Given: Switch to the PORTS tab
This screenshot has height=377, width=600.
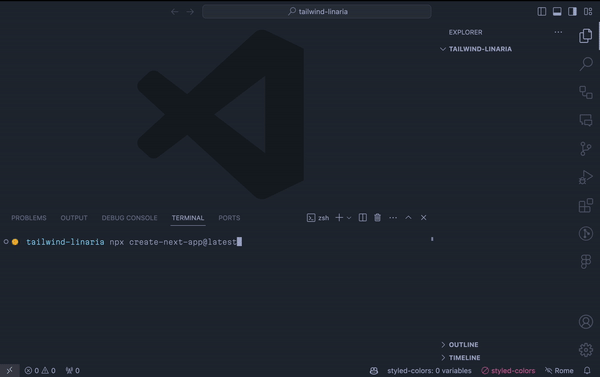Looking at the screenshot, I should [x=229, y=218].
